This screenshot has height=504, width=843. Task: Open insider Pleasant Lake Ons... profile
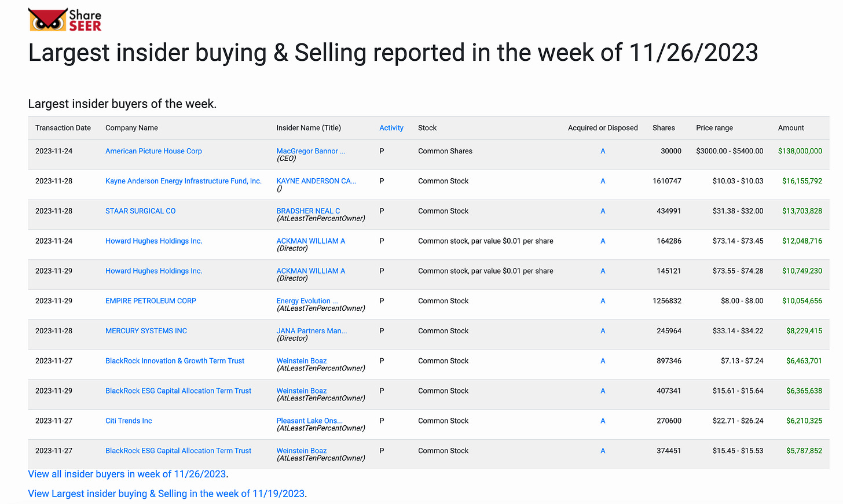point(309,421)
